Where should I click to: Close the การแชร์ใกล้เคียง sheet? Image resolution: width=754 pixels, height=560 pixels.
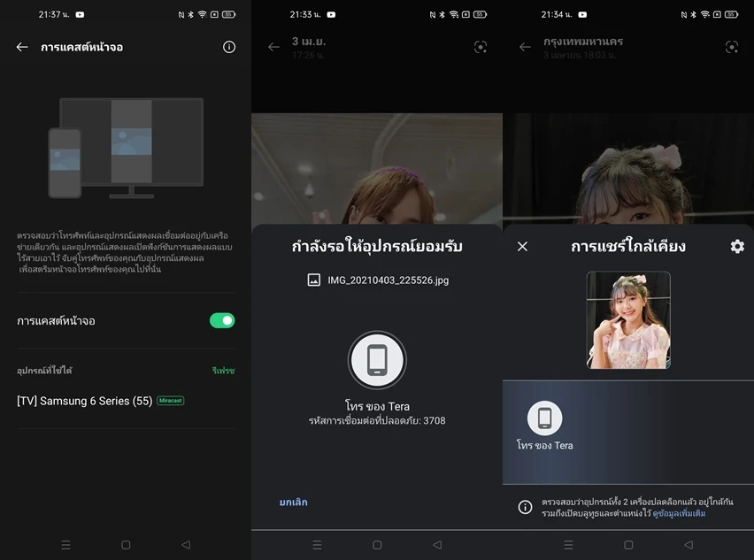pyautogui.click(x=522, y=246)
